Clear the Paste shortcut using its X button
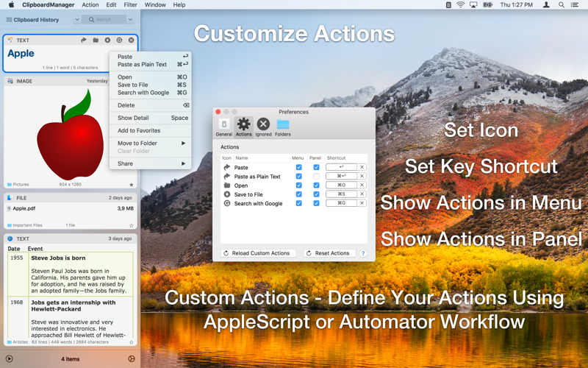The width and height of the screenshot is (588, 368). click(x=362, y=167)
